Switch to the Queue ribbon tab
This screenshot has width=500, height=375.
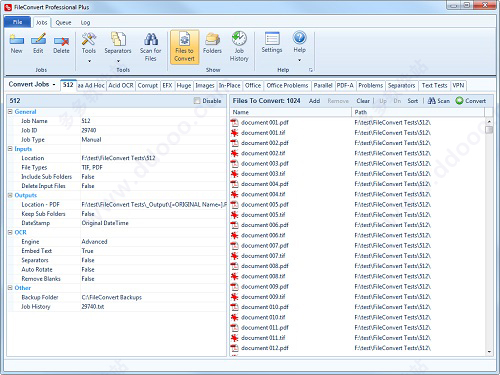(x=63, y=22)
